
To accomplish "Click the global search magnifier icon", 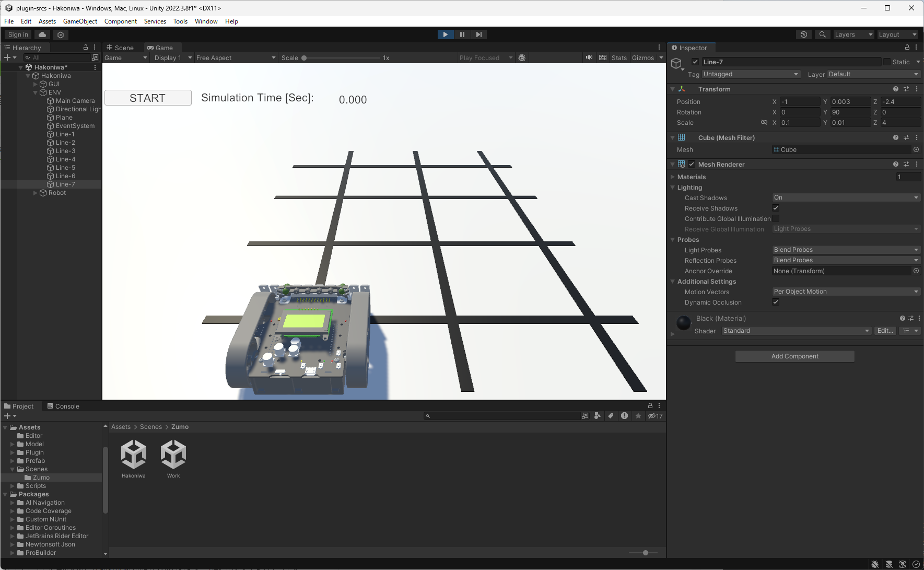I will [x=823, y=34].
